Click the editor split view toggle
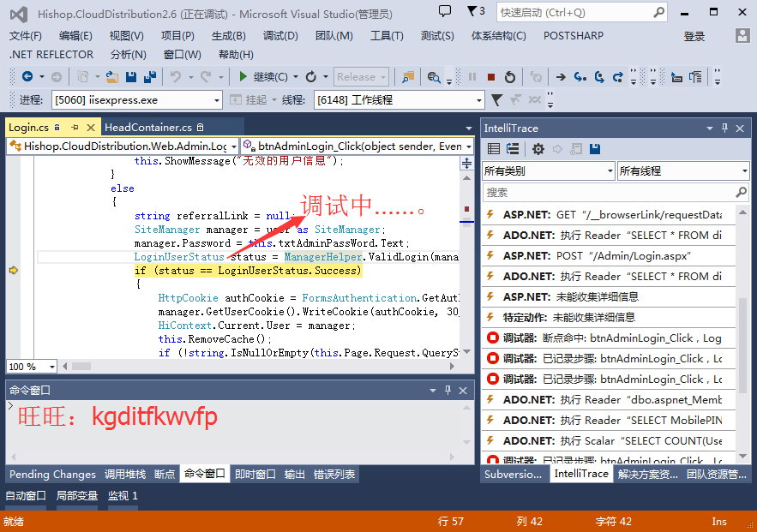 point(467,163)
